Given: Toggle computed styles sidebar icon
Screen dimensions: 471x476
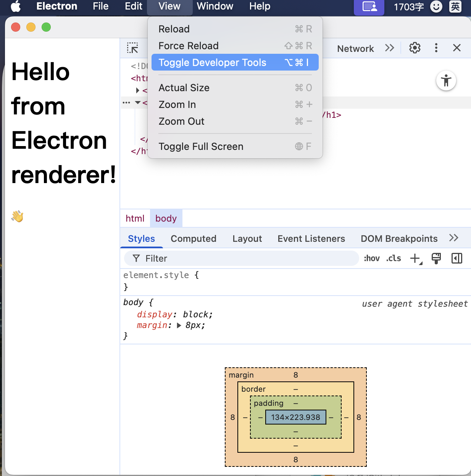Looking at the screenshot, I should click(x=456, y=258).
